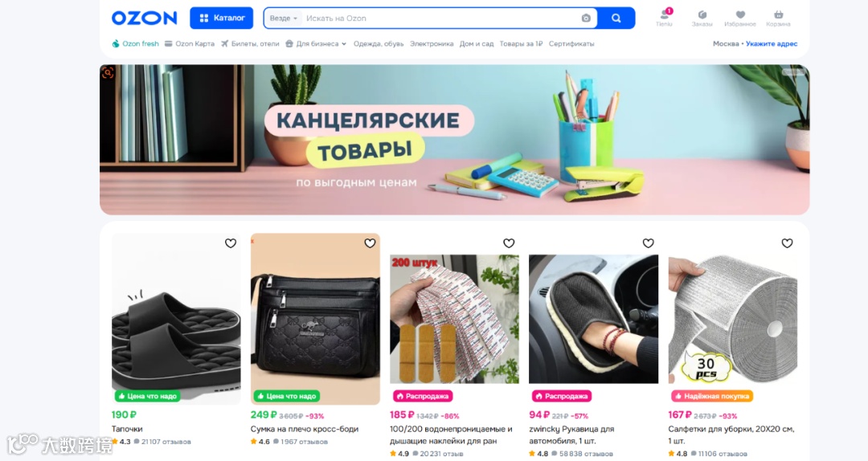Open the orders (Заказы) icon
868x461 pixels.
(x=702, y=18)
